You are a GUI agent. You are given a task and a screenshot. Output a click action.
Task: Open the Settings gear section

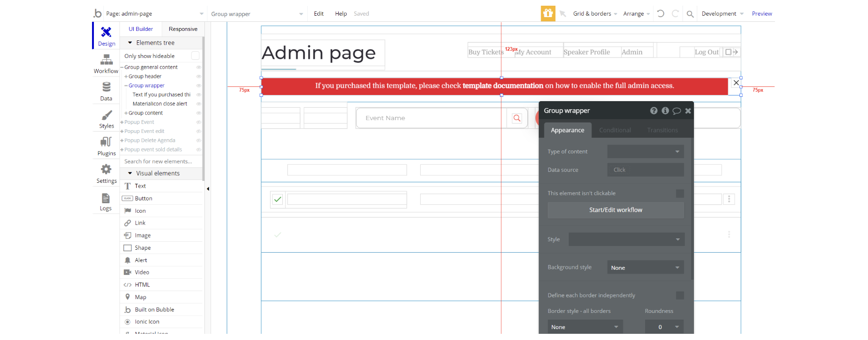pyautogui.click(x=106, y=174)
